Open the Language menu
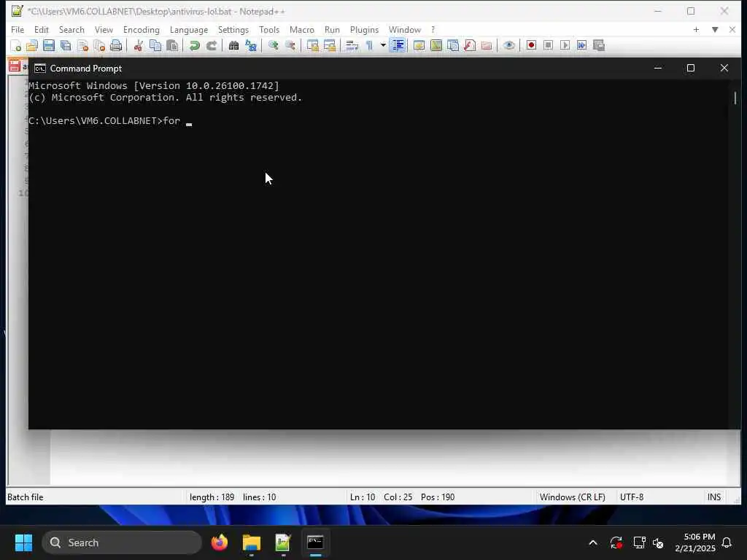Screen dimensions: 747x560 pos(189,29)
